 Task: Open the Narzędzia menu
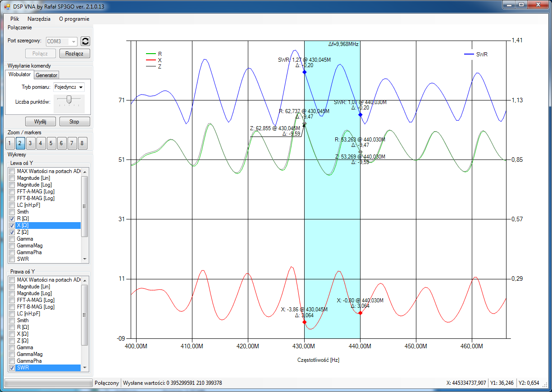point(39,19)
